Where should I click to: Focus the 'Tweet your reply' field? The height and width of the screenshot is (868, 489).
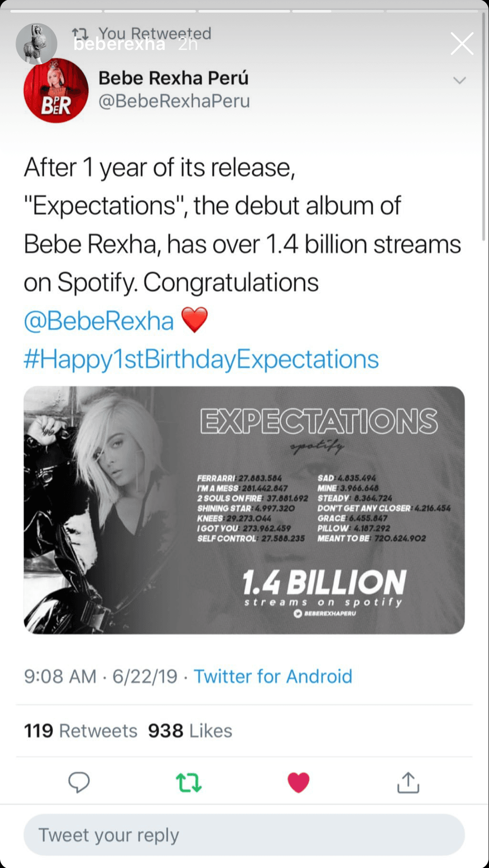coord(244,835)
